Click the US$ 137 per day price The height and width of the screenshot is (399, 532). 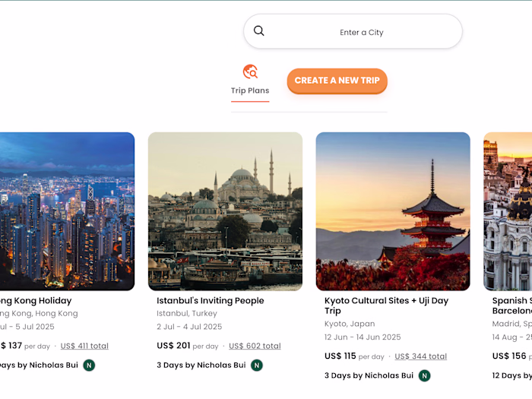click(25, 346)
